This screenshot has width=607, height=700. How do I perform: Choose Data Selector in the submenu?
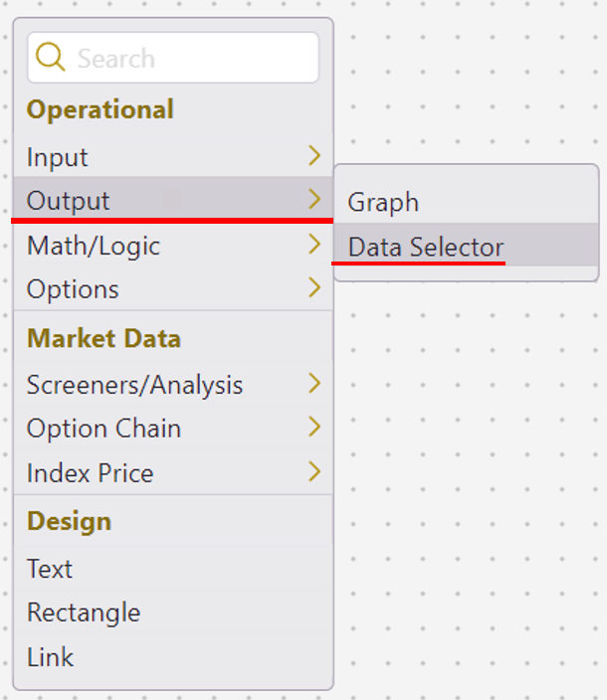pos(426,247)
